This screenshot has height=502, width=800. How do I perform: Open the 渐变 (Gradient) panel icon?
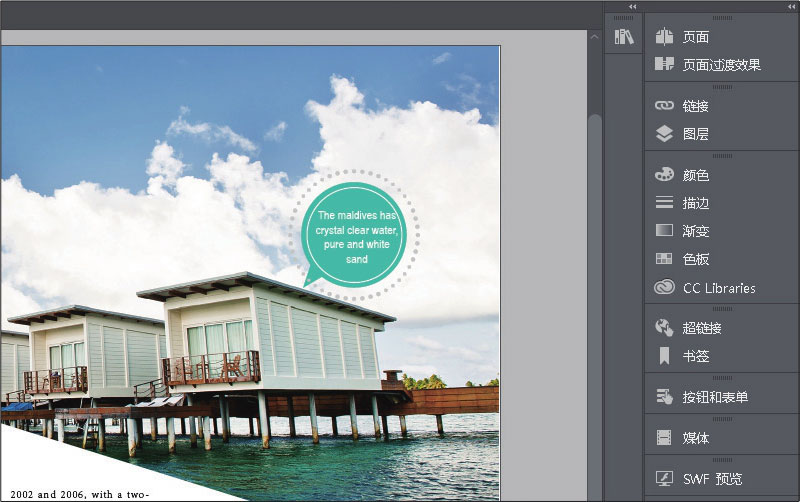pos(664,230)
